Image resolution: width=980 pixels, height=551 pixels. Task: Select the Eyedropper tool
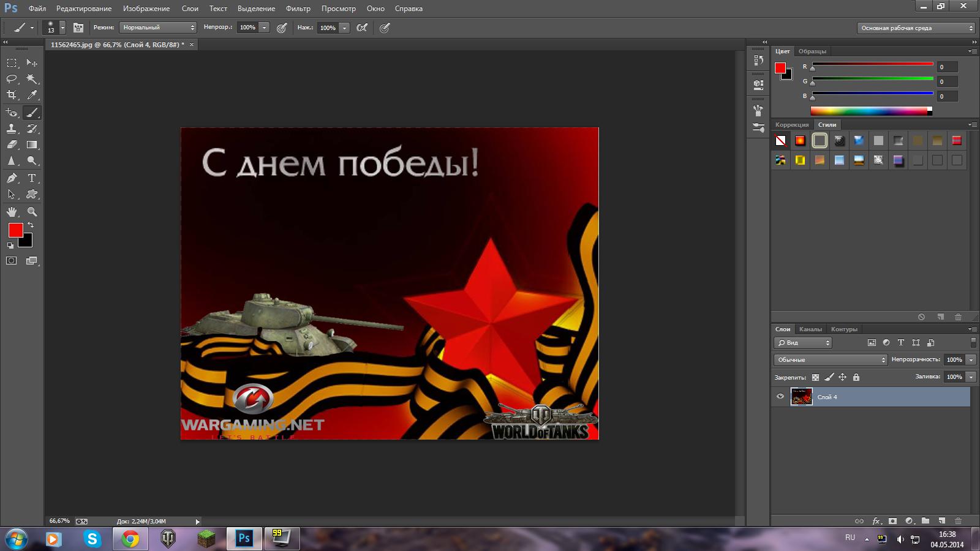tap(32, 95)
